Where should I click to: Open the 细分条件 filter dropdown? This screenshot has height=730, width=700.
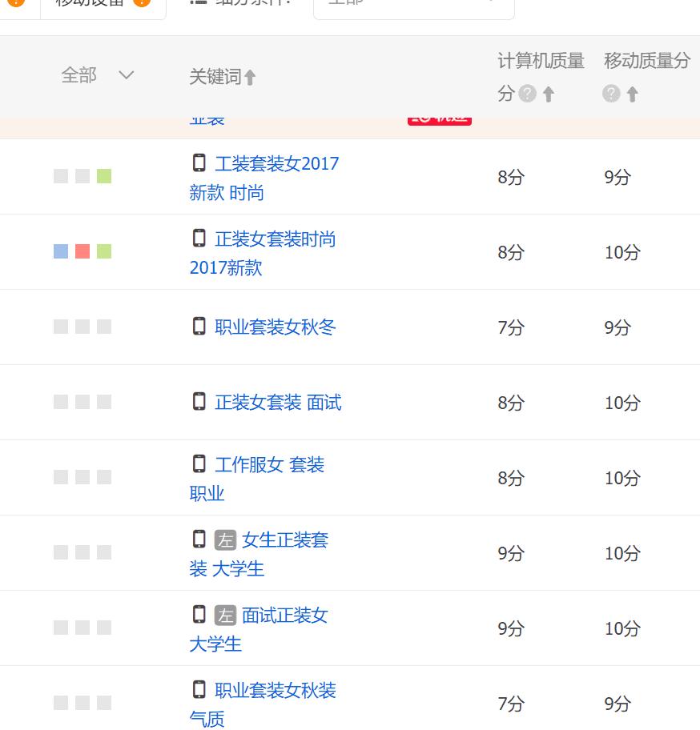(413, 6)
